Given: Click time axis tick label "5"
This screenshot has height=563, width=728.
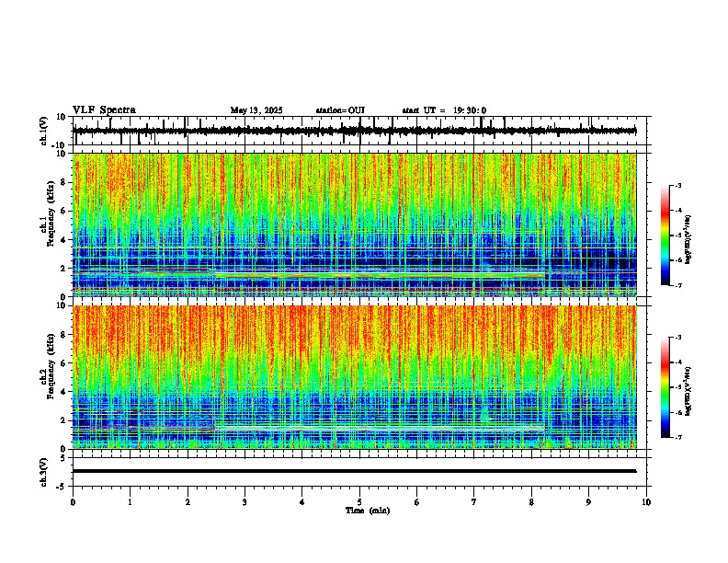Looking at the screenshot, I should pyautogui.click(x=359, y=502).
